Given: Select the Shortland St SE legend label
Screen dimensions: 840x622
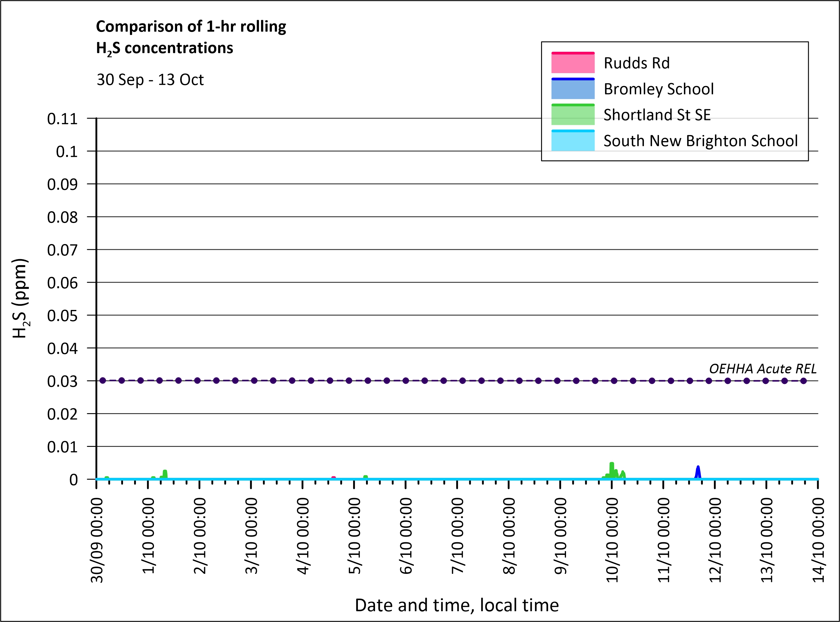Looking at the screenshot, I should (657, 114).
